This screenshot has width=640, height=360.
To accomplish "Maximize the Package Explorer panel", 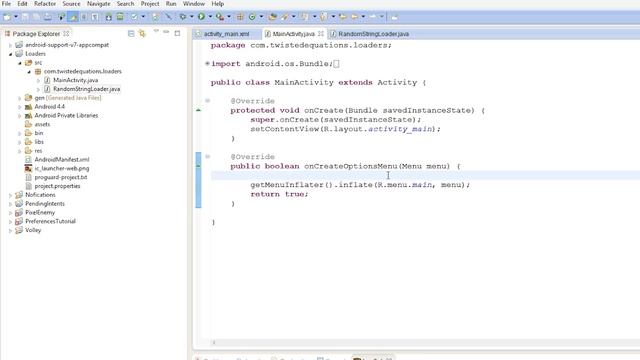I will [x=177, y=33].
